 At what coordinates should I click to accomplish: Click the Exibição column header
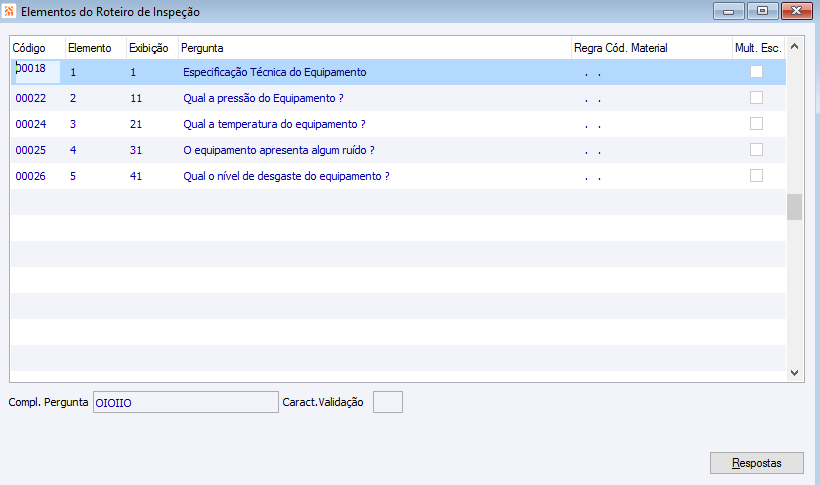coord(152,48)
